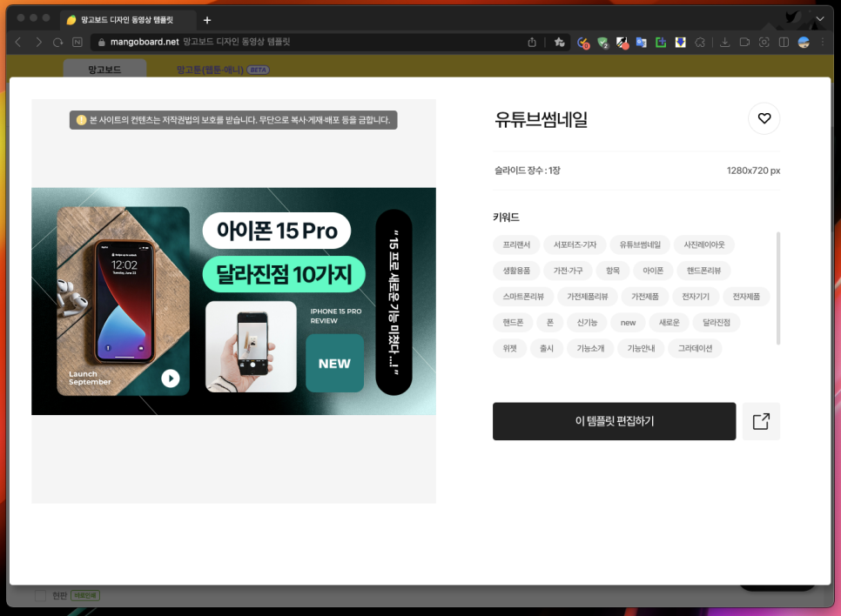Open the blue download arrow extension
841x616 pixels.
click(x=681, y=43)
